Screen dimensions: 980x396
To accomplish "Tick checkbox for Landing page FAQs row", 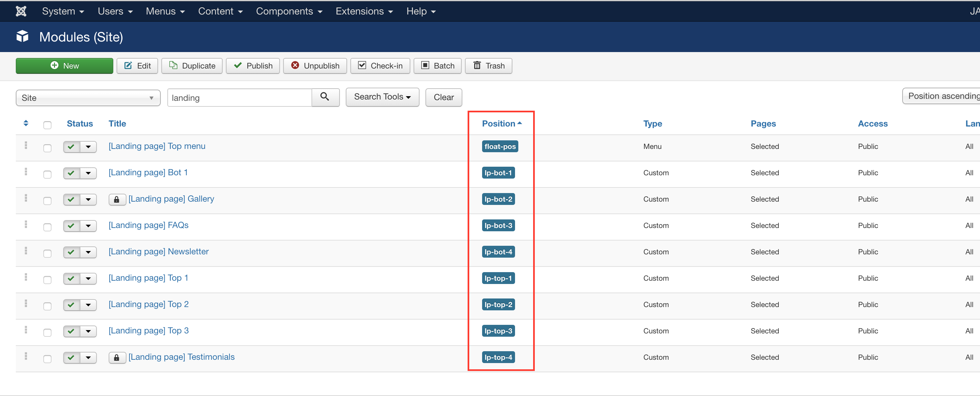I will click(47, 227).
